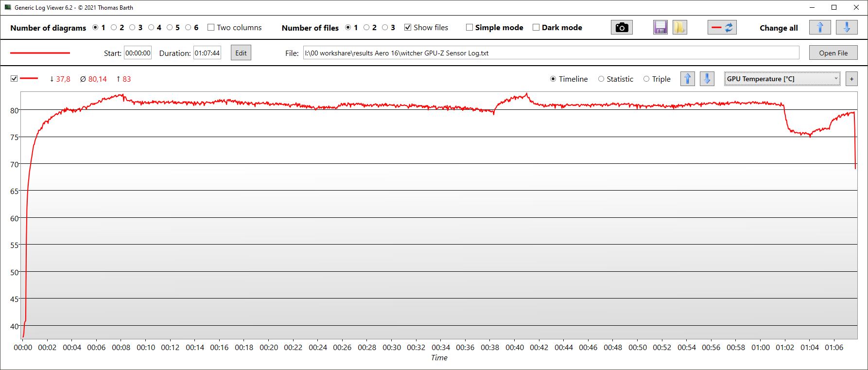Open the GPU Temperature [°C] dropdown
Image resolution: width=868 pixels, height=370 pixels.
point(782,79)
